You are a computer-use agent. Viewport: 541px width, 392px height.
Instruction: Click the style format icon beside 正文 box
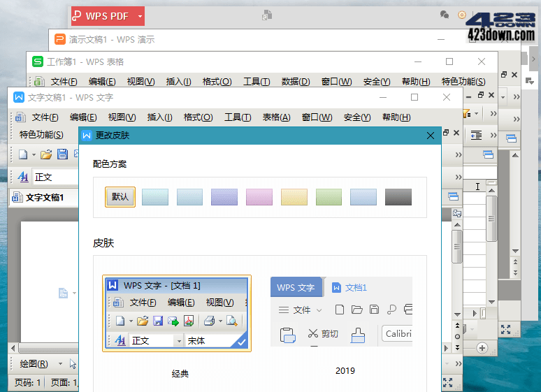click(x=23, y=177)
